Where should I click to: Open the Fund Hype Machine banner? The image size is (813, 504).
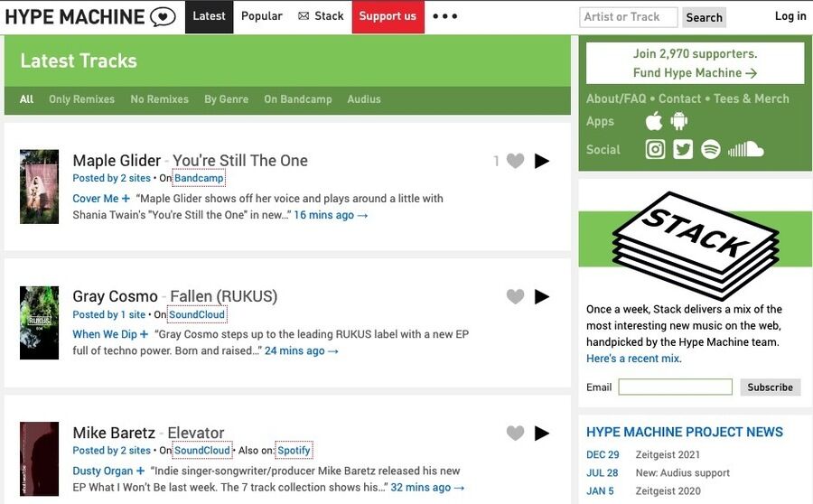coord(695,63)
